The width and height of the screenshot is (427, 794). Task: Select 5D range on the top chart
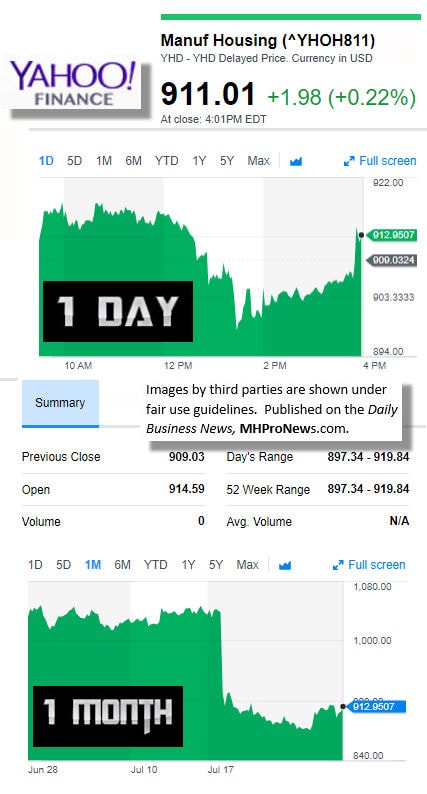point(74,161)
